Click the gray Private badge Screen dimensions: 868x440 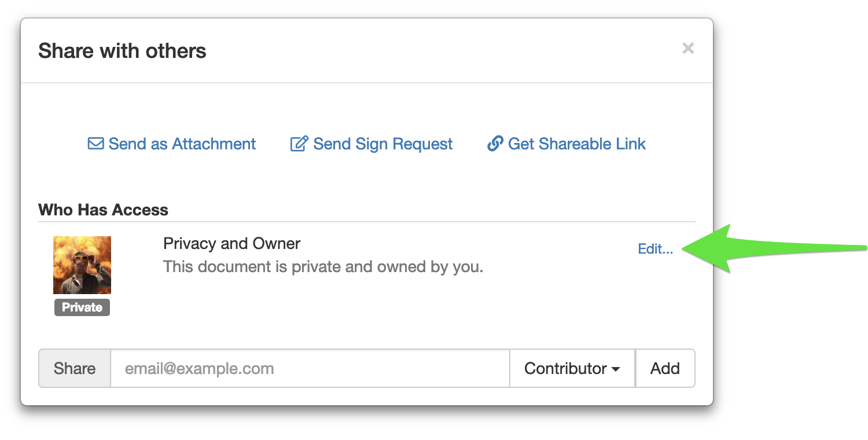[x=82, y=307]
